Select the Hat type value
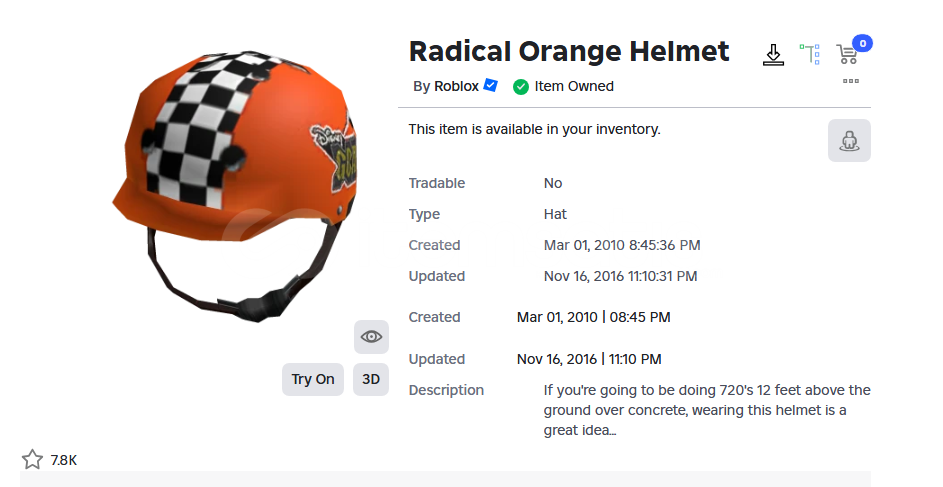Image resolution: width=943 pixels, height=487 pixels. click(555, 214)
